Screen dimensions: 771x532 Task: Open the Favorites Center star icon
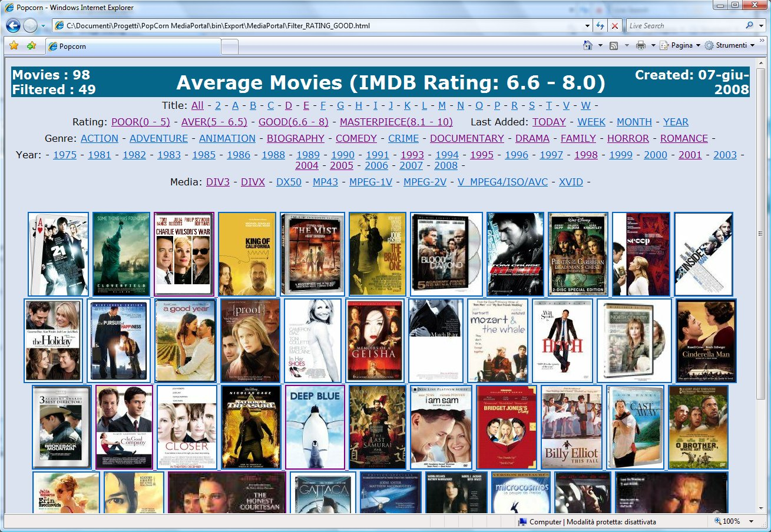coord(14,45)
